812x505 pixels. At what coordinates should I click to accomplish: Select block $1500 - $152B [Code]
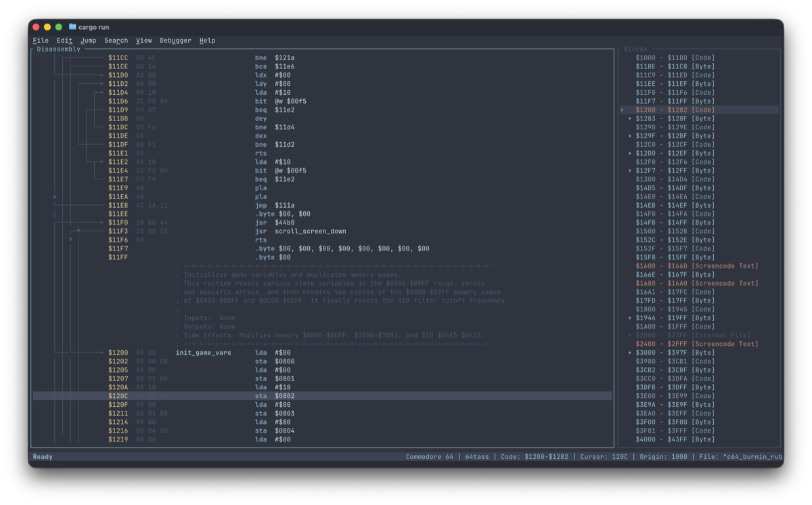click(x=675, y=232)
